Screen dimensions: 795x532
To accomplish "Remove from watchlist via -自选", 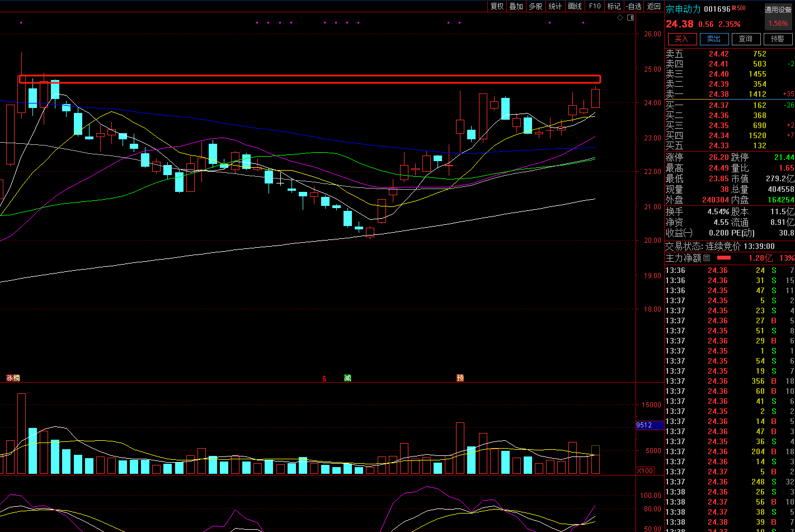I will [633, 6].
